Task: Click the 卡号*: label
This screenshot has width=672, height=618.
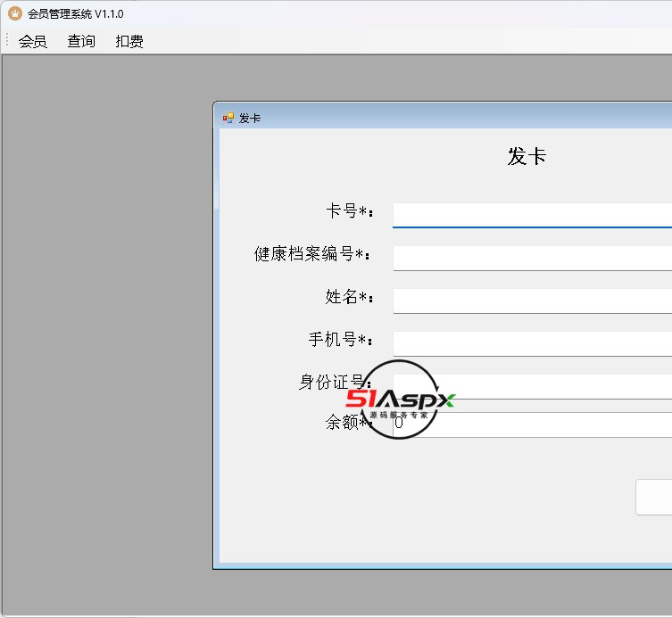Action: [x=349, y=210]
